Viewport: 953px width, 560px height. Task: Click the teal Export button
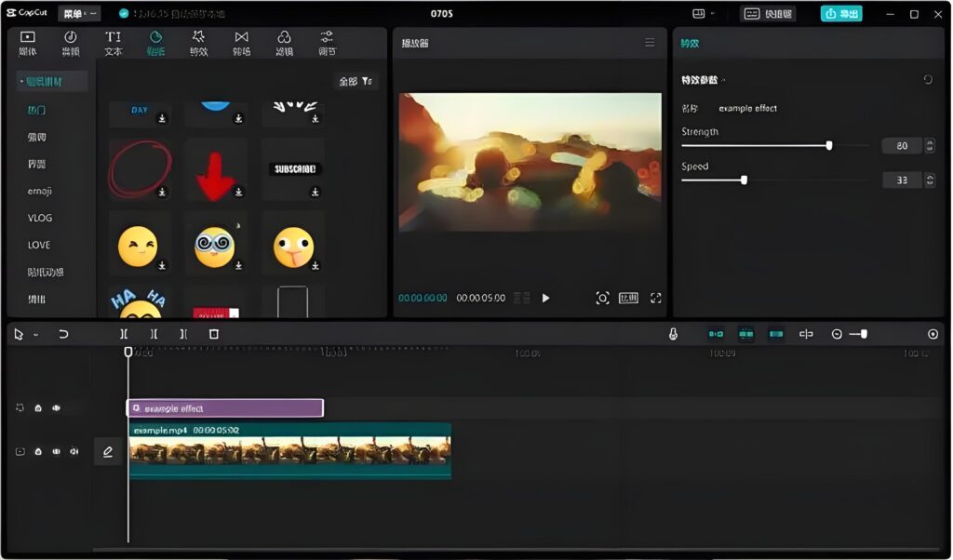click(x=841, y=13)
